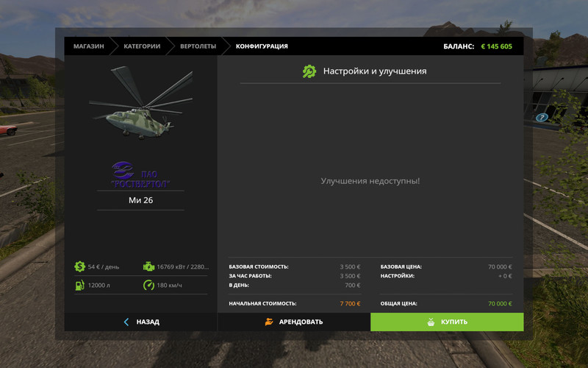
Task: Click the Роствертол brand logo
Action: coord(141,175)
